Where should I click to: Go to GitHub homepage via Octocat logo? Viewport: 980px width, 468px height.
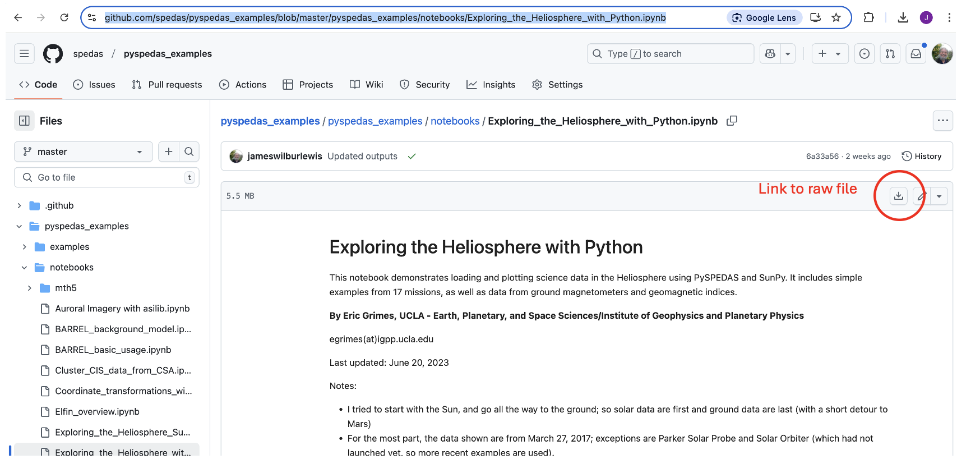pos(53,53)
